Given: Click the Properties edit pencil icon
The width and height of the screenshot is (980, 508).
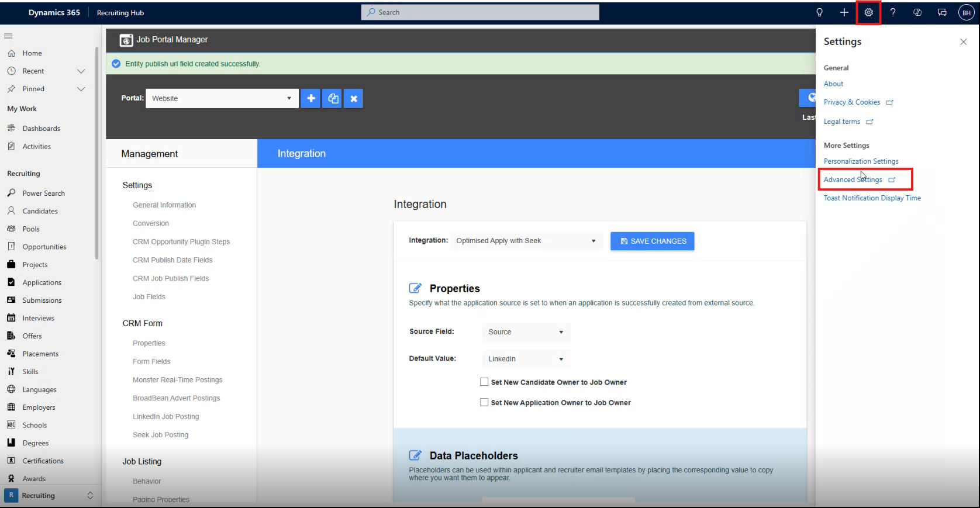Looking at the screenshot, I should [415, 288].
